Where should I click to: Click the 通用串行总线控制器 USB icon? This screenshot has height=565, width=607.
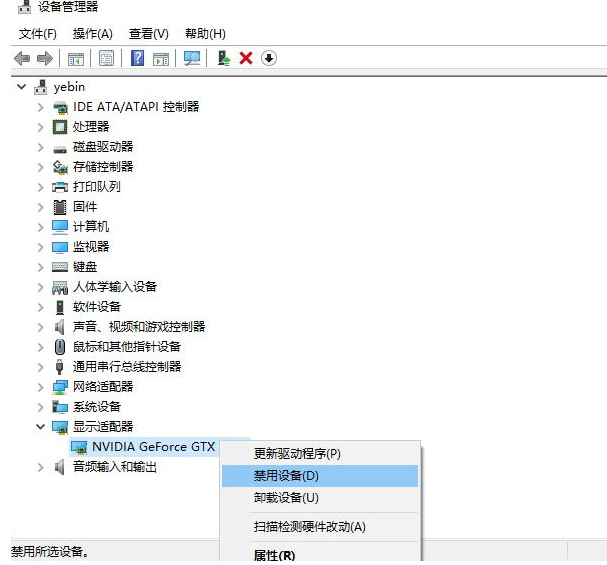59,367
